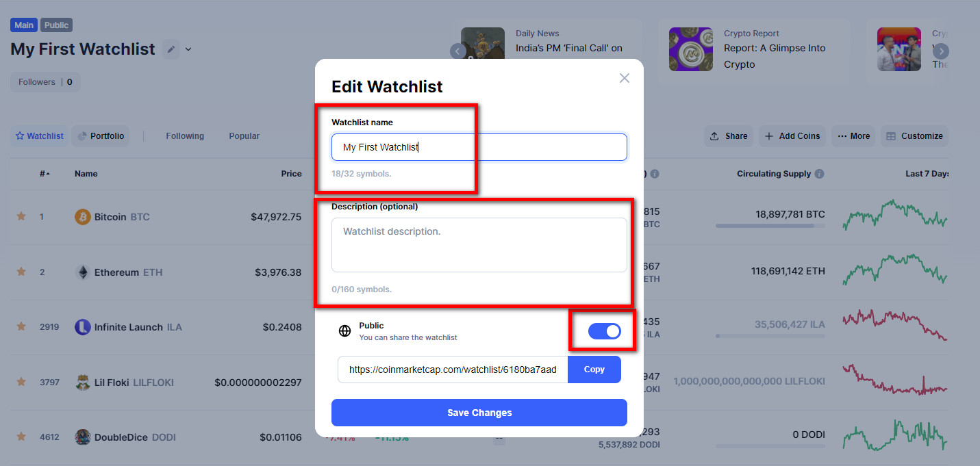Open Lil Floki's 7 days chart
980x466 pixels.
coord(895,380)
